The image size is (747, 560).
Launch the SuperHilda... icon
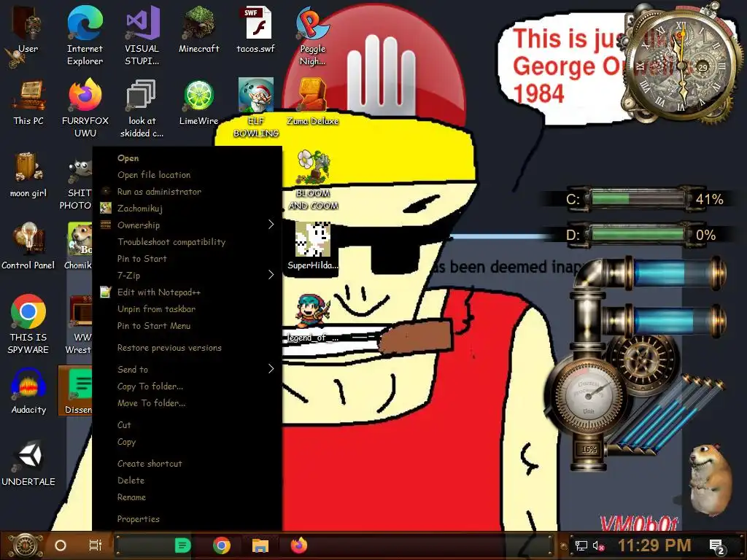pos(312,246)
